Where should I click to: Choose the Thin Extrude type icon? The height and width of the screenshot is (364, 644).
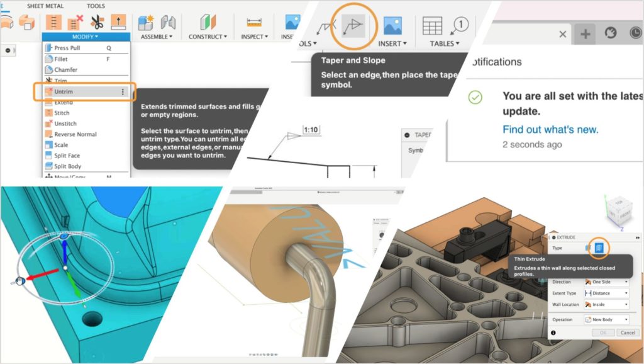point(601,247)
